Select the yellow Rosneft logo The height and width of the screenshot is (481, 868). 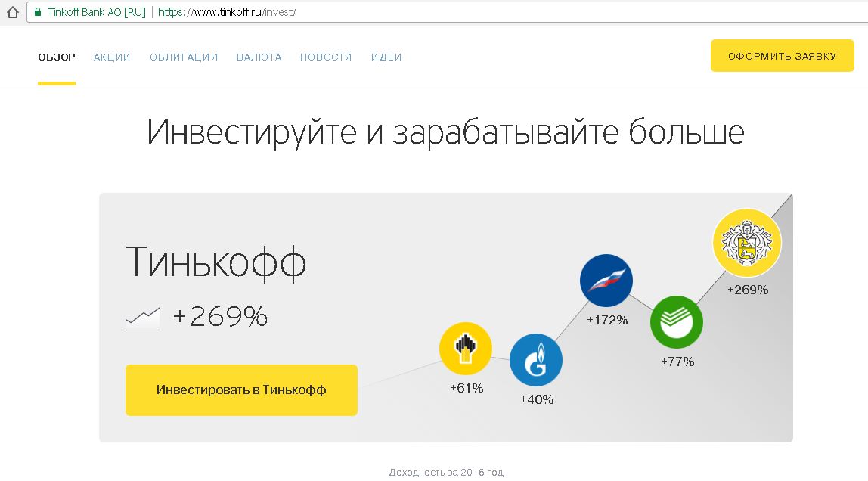tap(465, 349)
